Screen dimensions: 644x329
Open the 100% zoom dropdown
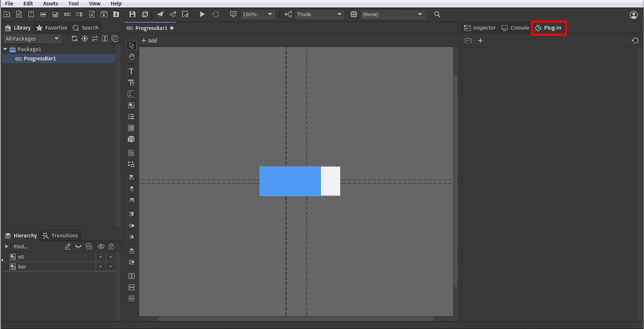pyautogui.click(x=258, y=15)
